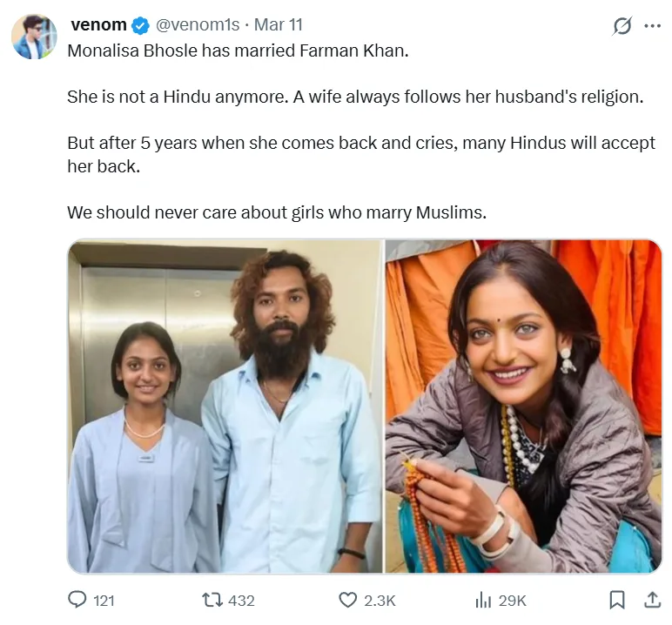Click the Grok explain-post icon
672x625 pixels.
(622, 26)
